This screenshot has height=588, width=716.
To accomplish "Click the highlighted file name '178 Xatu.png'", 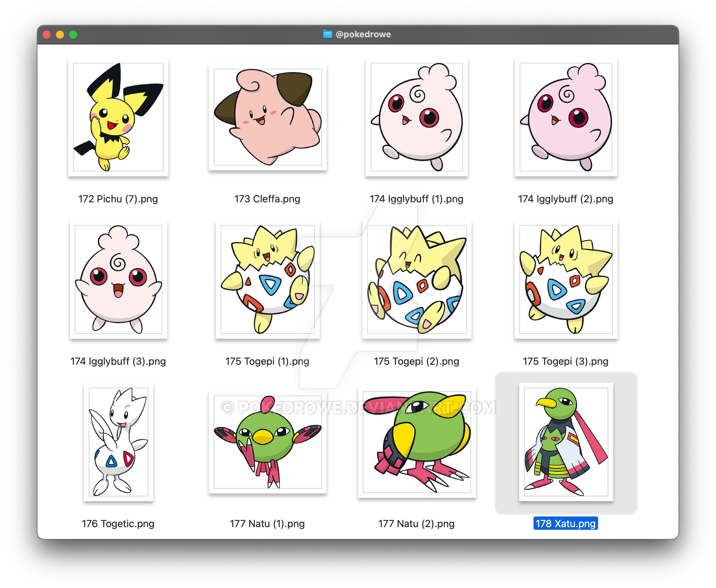I will (x=566, y=524).
